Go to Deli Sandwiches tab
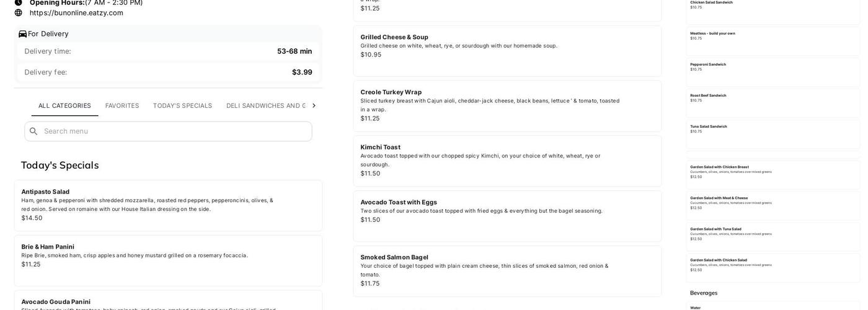The width and height of the screenshot is (868, 310). 265,106
